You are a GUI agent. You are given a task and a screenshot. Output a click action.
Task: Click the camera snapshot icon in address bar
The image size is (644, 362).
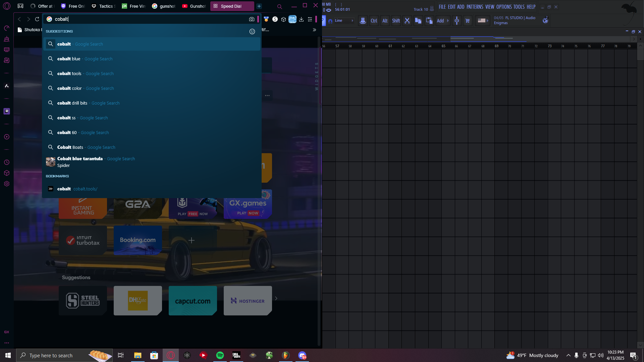click(x=252, y=19)
